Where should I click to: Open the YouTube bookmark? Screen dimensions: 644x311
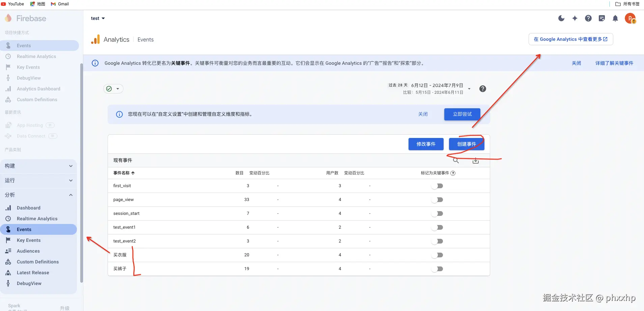(12, 4)
